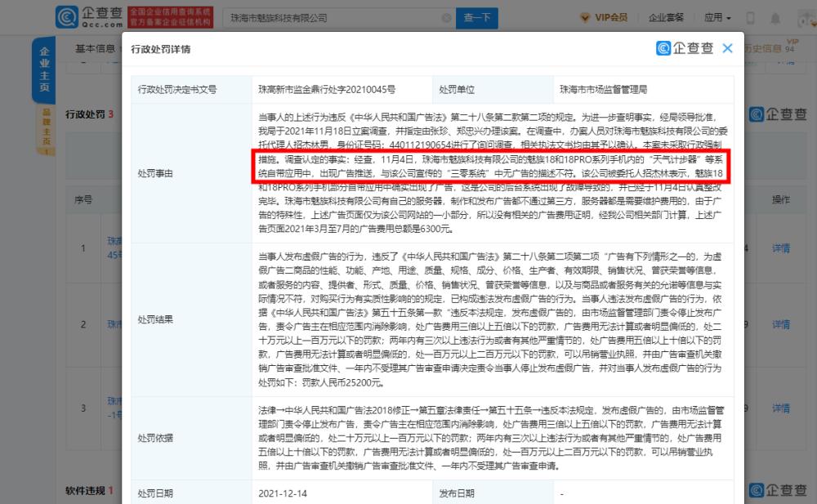
Task: Click the 处罚结果 row label
Action: (x=155, y=319)
